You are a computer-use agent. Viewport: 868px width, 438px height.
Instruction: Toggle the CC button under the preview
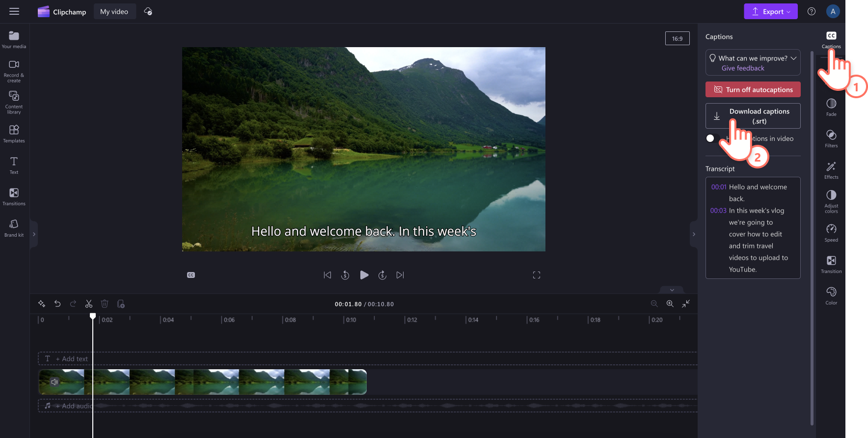191,275
